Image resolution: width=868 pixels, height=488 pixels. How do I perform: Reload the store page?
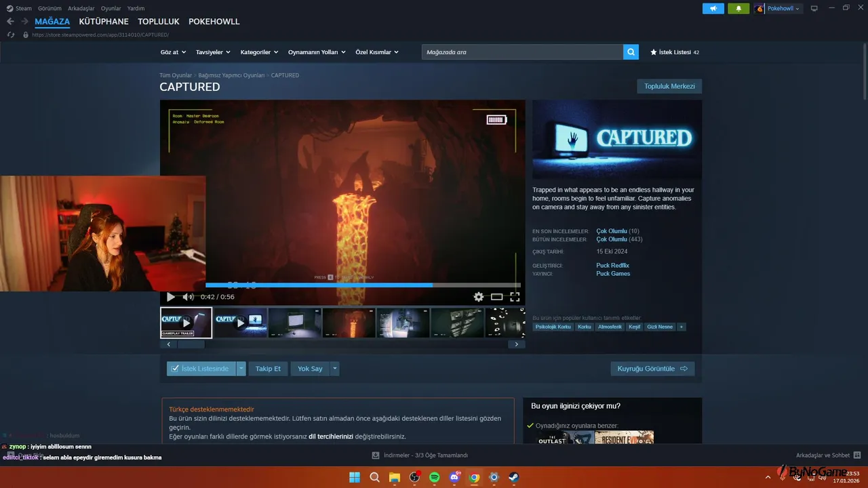coord(10,35)
